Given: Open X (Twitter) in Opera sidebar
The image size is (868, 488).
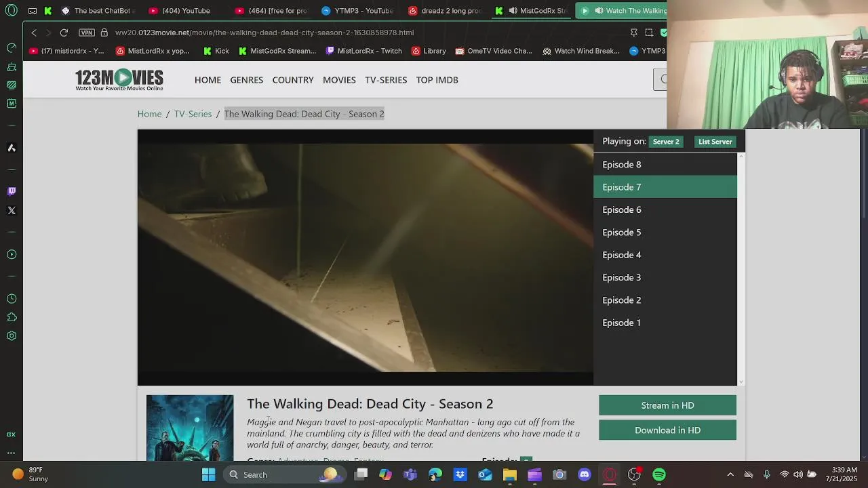Looking at the screenshot, I should tap(12, 211).
